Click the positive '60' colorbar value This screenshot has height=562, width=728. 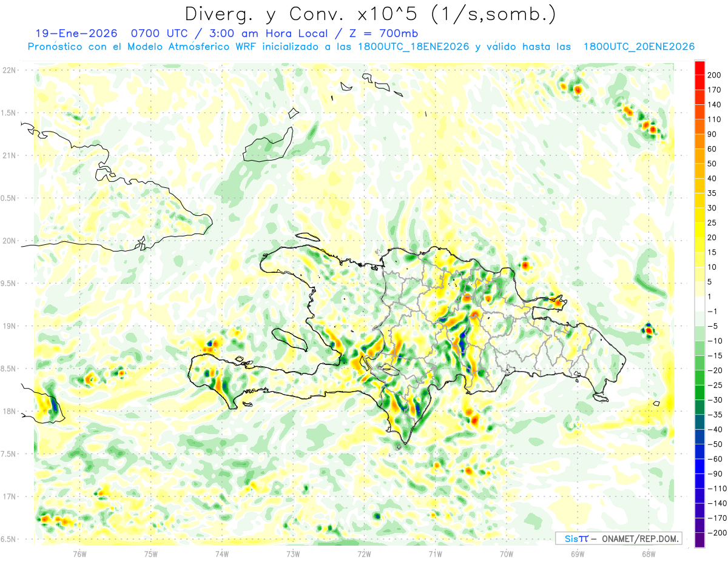tap(713, 149)
